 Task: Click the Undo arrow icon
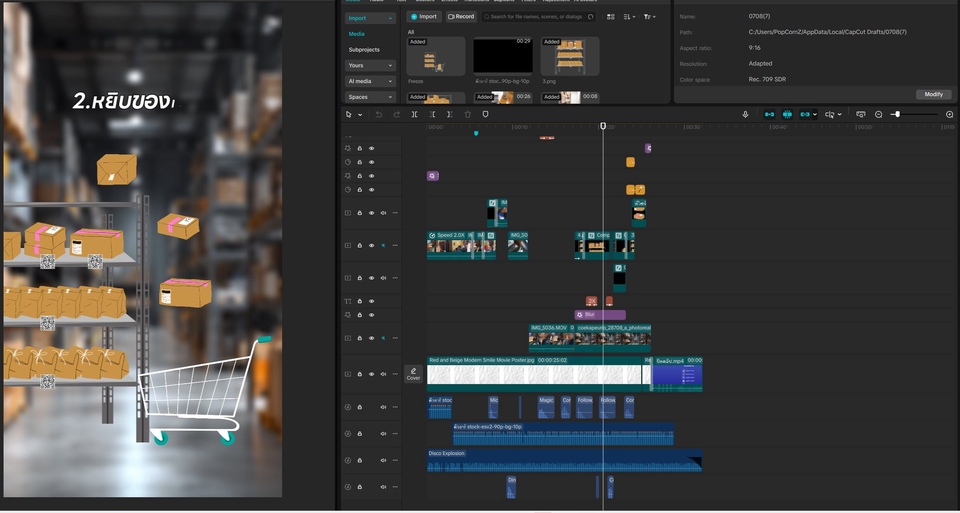[379, 115]
